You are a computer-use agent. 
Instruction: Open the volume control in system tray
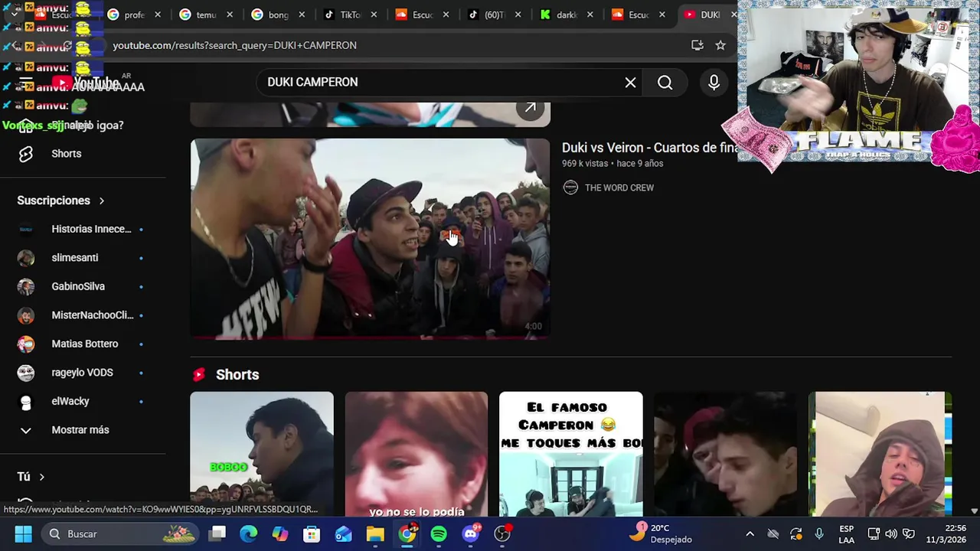coord(891,533)
